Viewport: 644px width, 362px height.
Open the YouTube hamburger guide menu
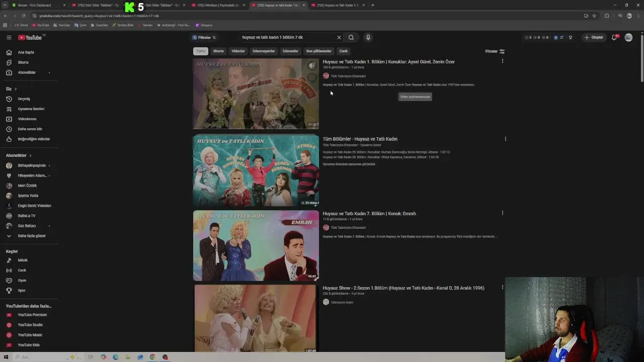[9, 37]
